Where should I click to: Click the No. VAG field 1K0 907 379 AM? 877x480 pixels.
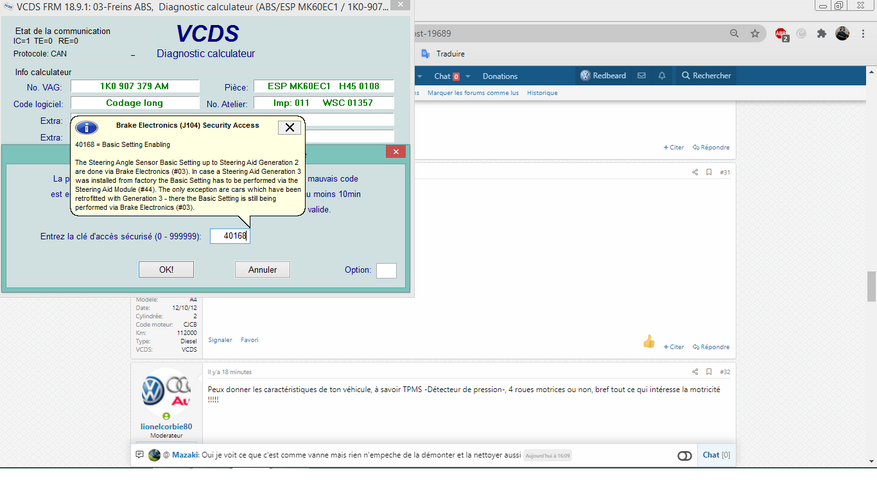(x=135, y=86)
